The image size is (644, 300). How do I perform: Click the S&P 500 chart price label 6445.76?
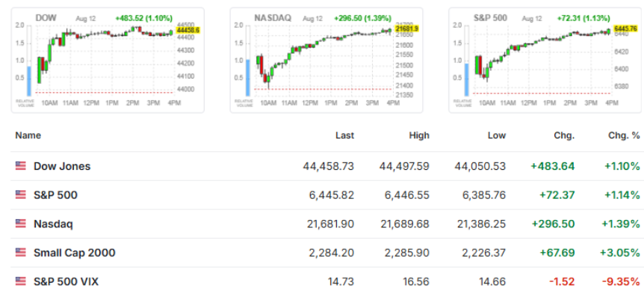click(x=626, y=28)
